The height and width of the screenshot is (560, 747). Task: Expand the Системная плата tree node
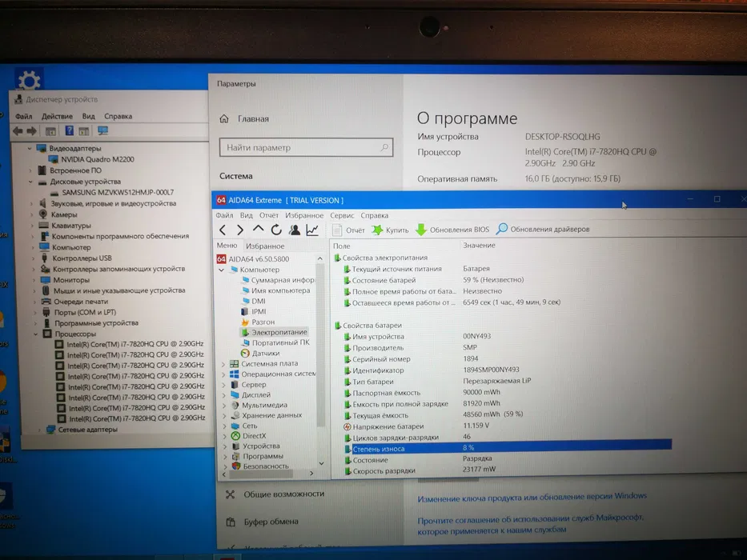[222, 364]
